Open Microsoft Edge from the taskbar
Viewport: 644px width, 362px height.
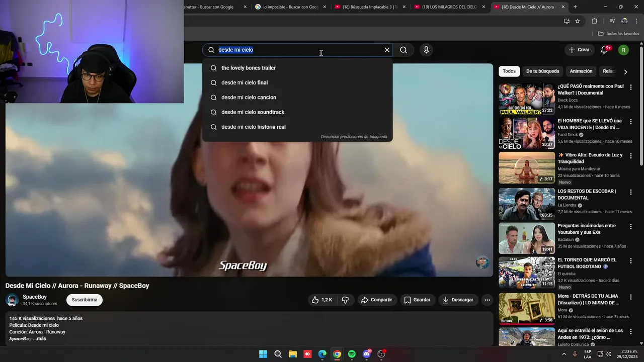pyautogui.click(x=322, y=354)
